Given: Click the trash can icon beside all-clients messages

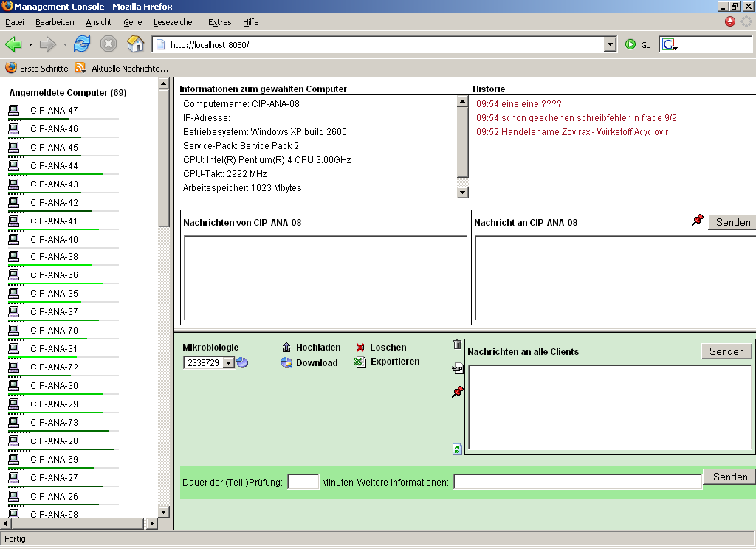Looking at the screenshot, I should coord(457,345).
